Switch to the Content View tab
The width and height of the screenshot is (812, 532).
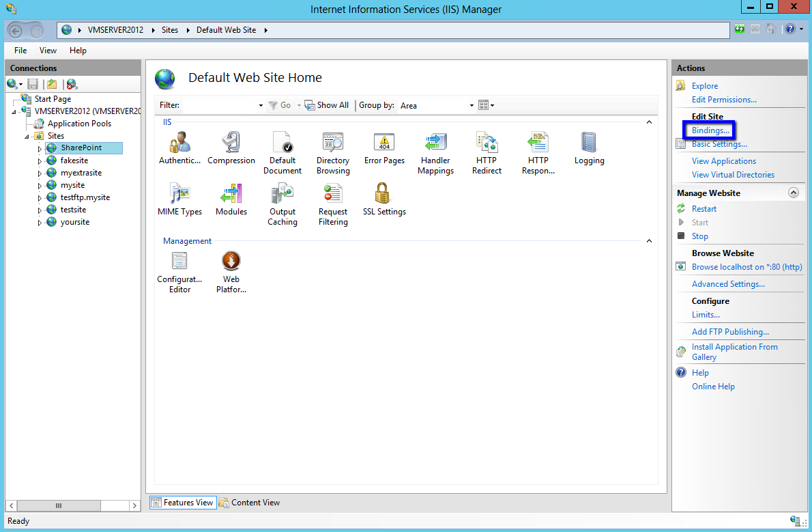249,503
